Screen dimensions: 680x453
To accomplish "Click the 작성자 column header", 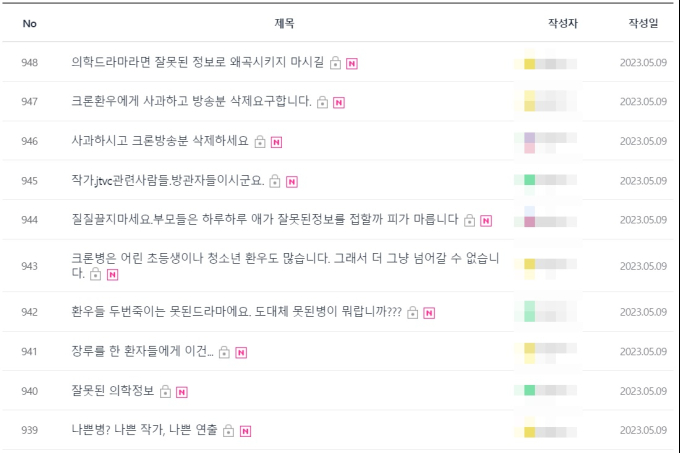I will (563, 23).
